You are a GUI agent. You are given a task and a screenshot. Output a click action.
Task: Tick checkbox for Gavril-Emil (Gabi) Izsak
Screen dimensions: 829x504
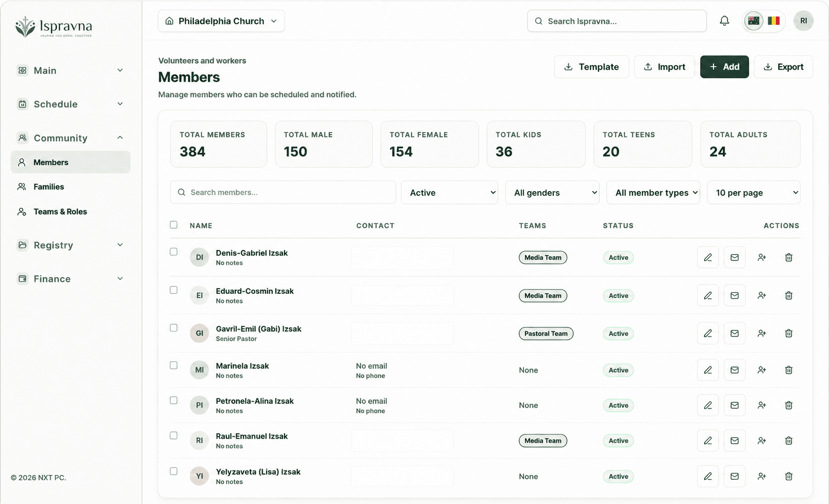(x=174, y=328)
